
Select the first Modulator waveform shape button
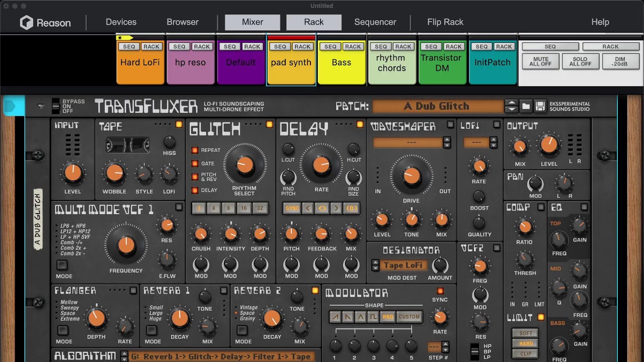click(x=335, y=317)
